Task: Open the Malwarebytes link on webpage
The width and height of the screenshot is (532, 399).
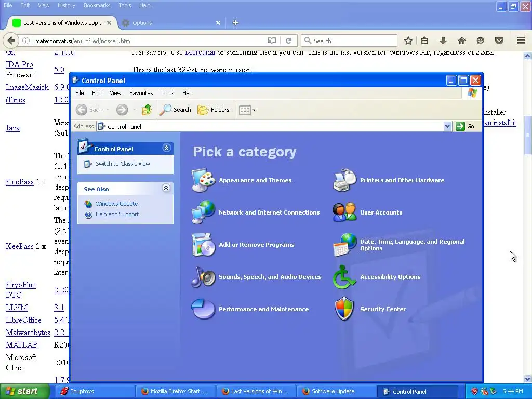Action: click(x=28, y=332)
